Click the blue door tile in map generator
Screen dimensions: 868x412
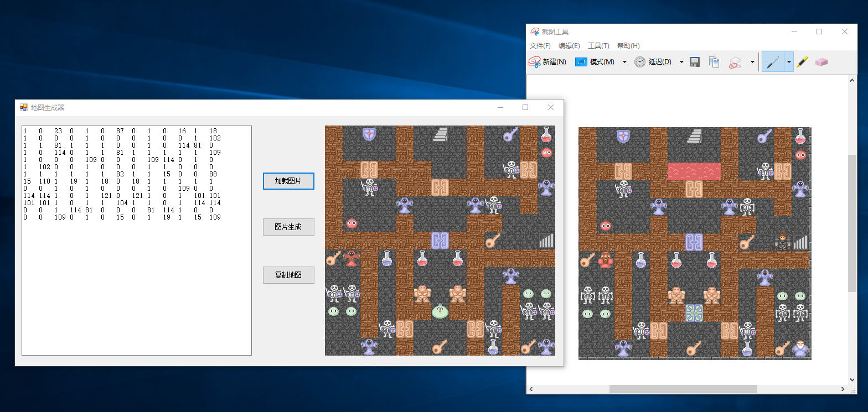pyautogui.click(x=440, y=241)
